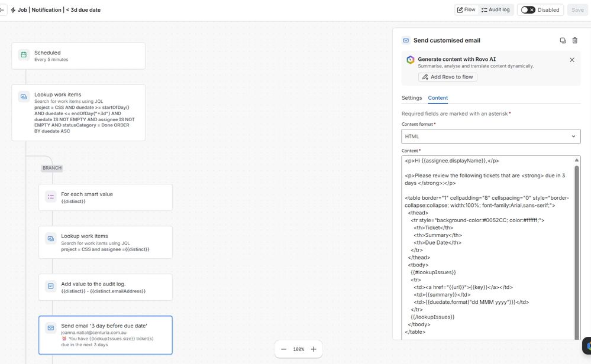Image resolution: width=591 pixels, height=364 pixels.
Task: Click the '<p>Hi {{assignee.displayName}},</p>' line
Action: 452,161
